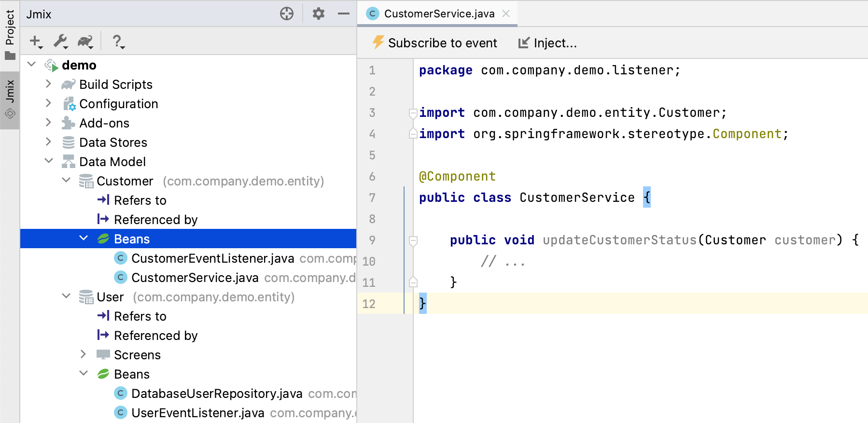Screen dimensions: 868x423
Task: Click the package declaration on line 1
Action: point(550,70)
